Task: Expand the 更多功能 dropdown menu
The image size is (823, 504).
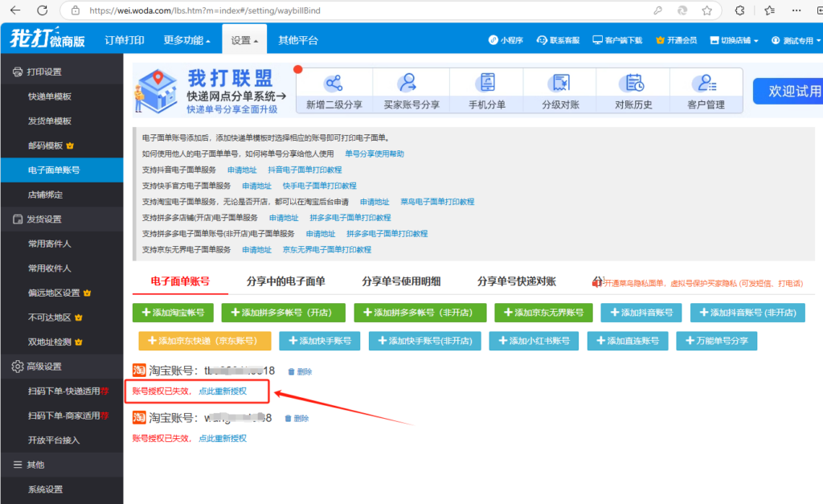Action: click(186, 40)
